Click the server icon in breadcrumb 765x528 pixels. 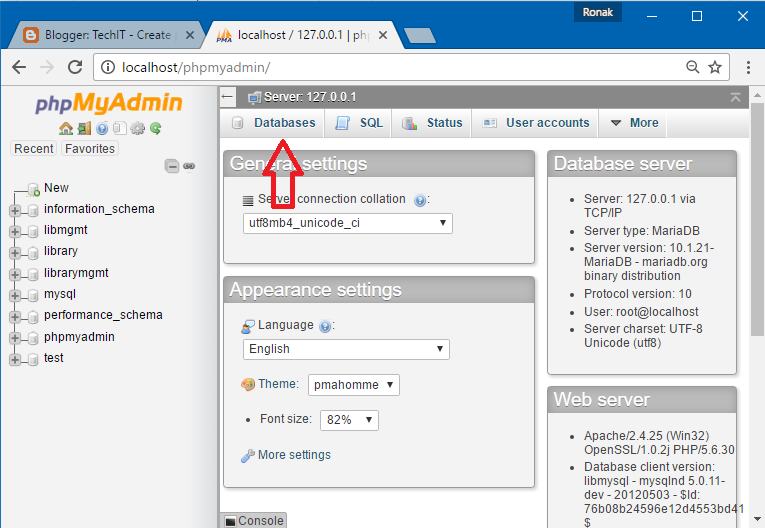coord(254,98)
